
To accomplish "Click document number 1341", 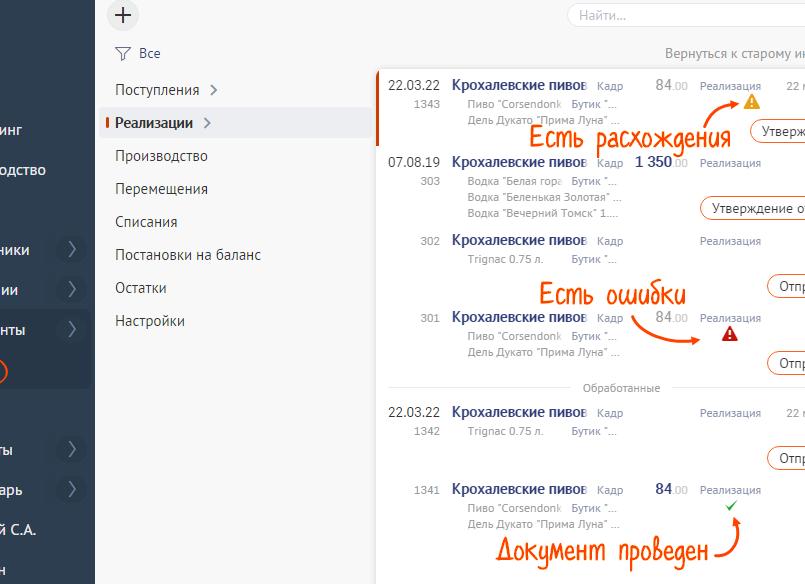I will pos(427,490).
